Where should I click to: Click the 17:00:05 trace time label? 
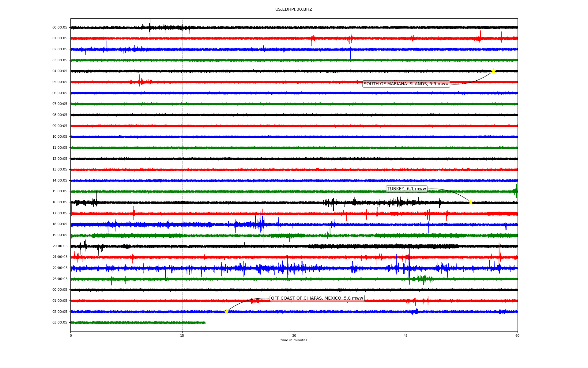coord(60,213)
